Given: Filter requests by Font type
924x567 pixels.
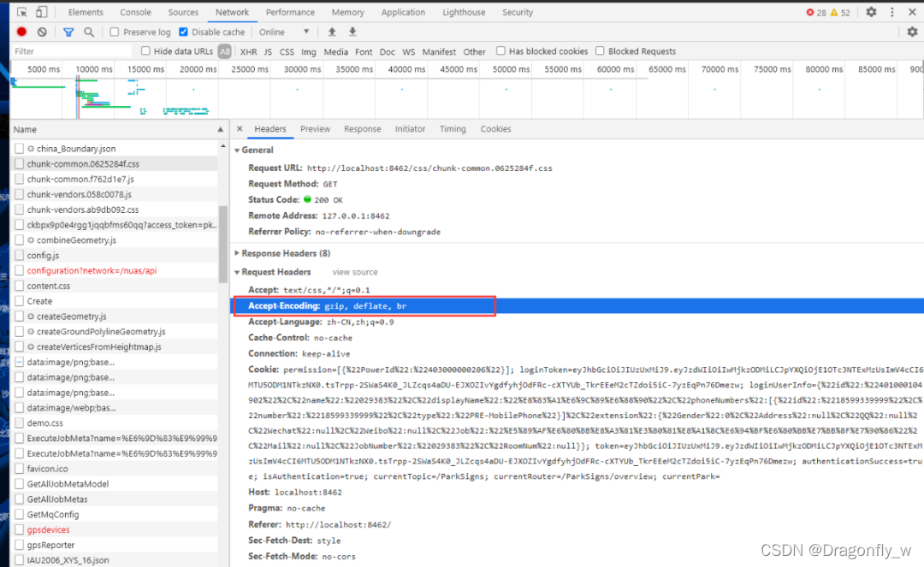Looking at the screenshot, I should (364, 51).
